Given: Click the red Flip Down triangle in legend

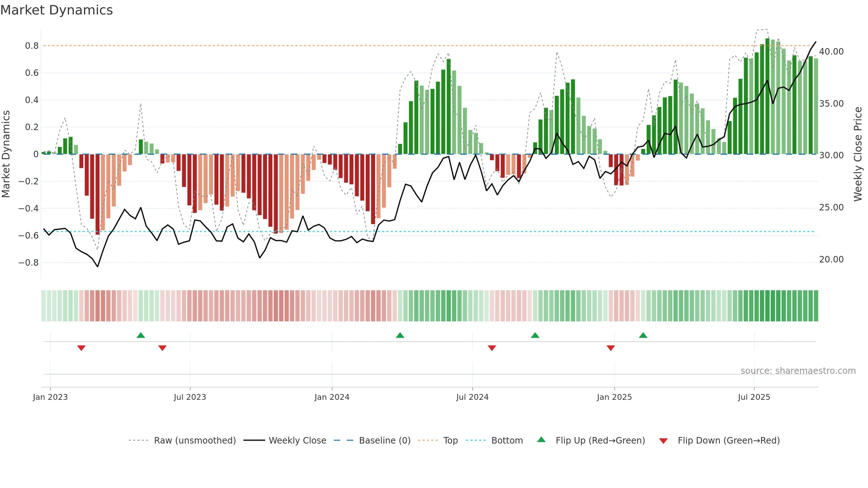Looking at the screenshot, I should [663, 441].
